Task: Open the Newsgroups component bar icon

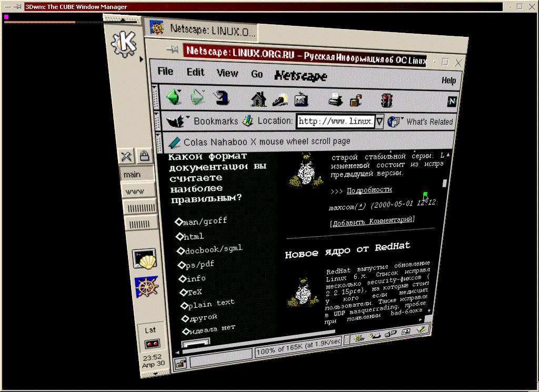Action: pos(391,333)
